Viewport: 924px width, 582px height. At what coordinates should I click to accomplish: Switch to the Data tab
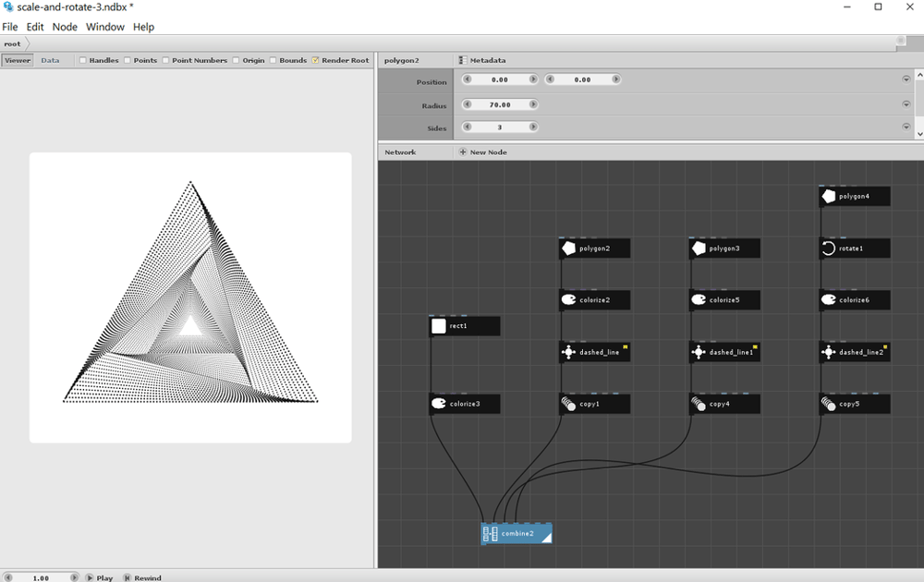pyautogui.click(x=50, y=60)
